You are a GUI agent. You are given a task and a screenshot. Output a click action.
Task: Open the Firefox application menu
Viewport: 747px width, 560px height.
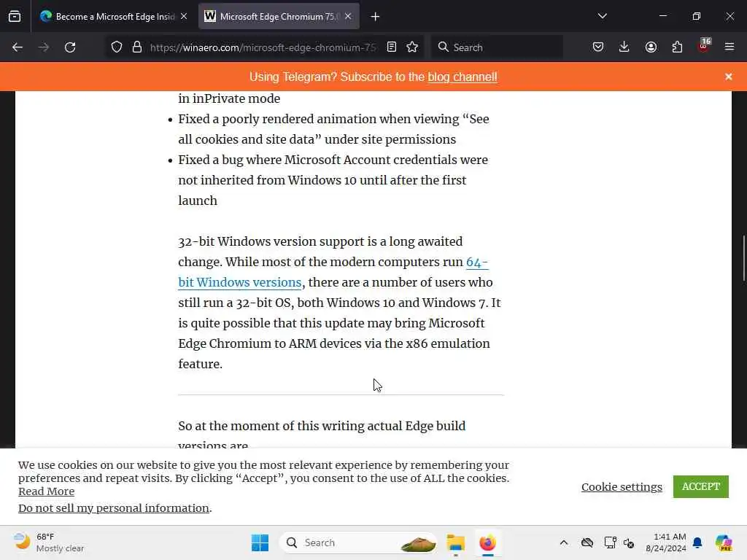point(729,47)
